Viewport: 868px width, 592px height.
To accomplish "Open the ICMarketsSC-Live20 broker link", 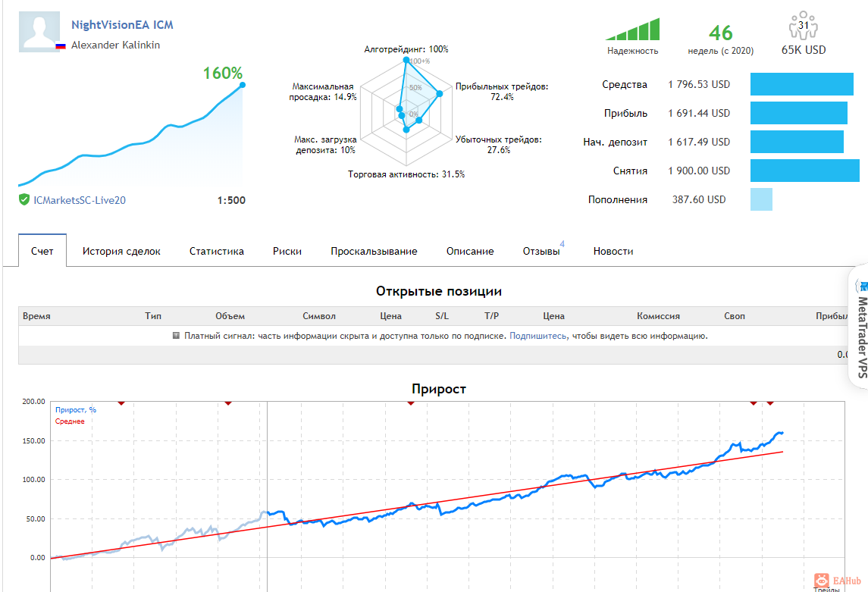I will (80, 200).
